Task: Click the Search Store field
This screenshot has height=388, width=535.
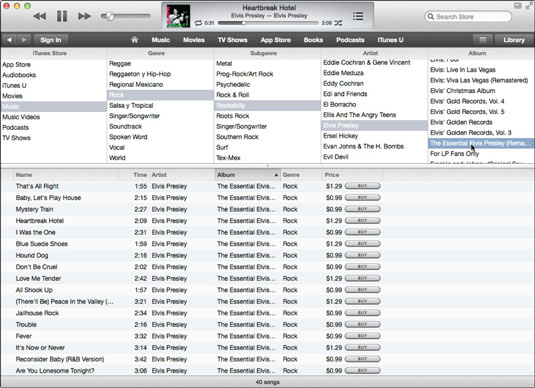Action: point(468,16)
